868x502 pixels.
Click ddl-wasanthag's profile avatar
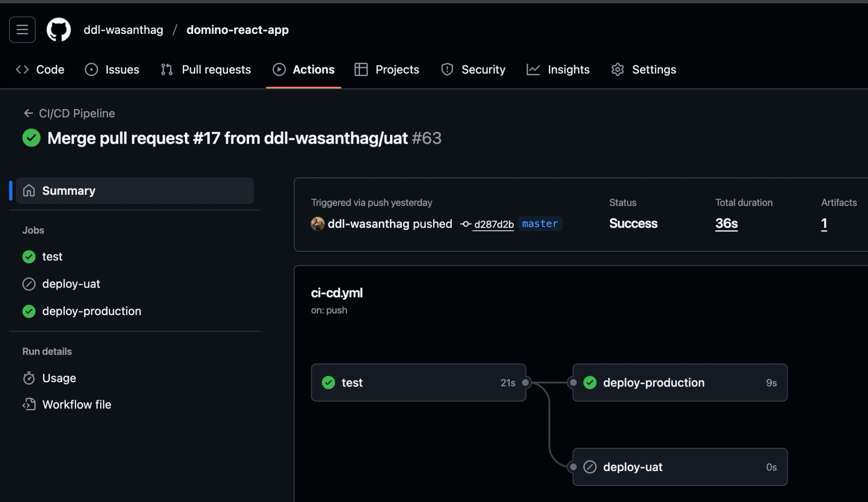coord(317,224)
